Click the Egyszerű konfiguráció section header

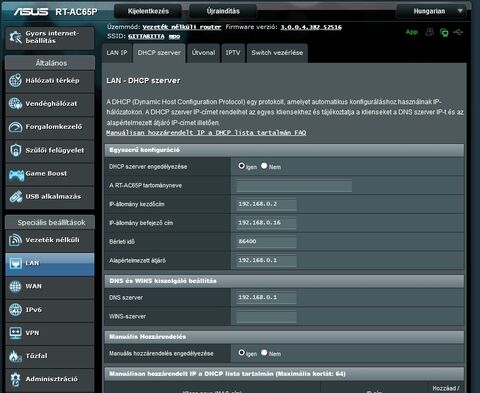284,150
